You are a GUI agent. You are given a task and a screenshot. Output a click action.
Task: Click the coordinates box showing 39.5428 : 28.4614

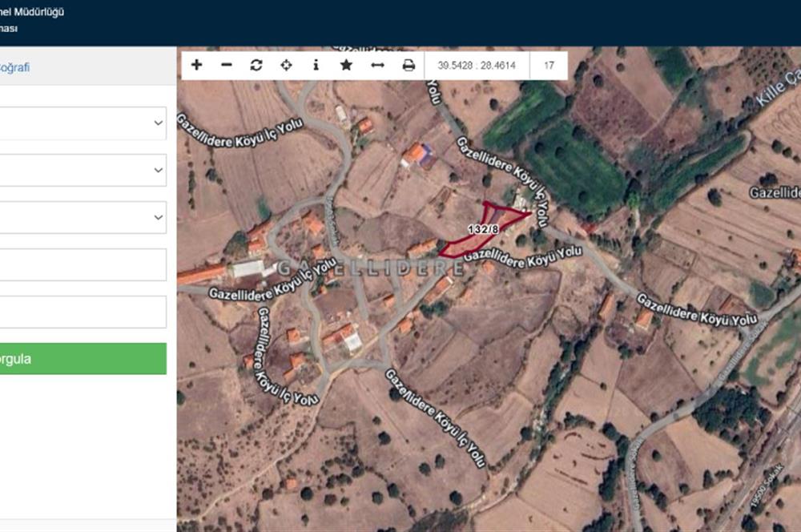pos(477,66)
